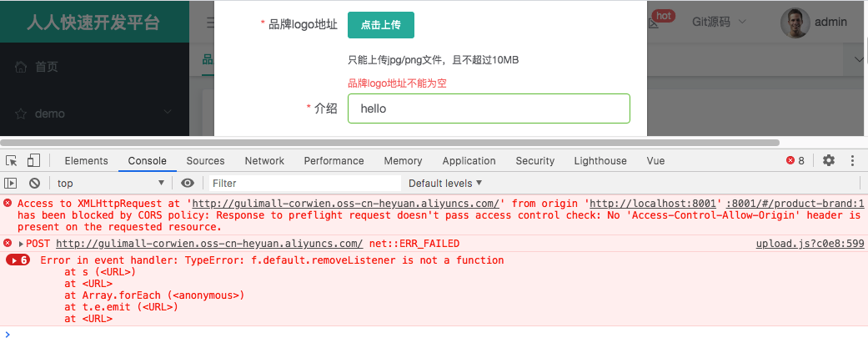Activate the inspect element picker icon

(12, 161)
